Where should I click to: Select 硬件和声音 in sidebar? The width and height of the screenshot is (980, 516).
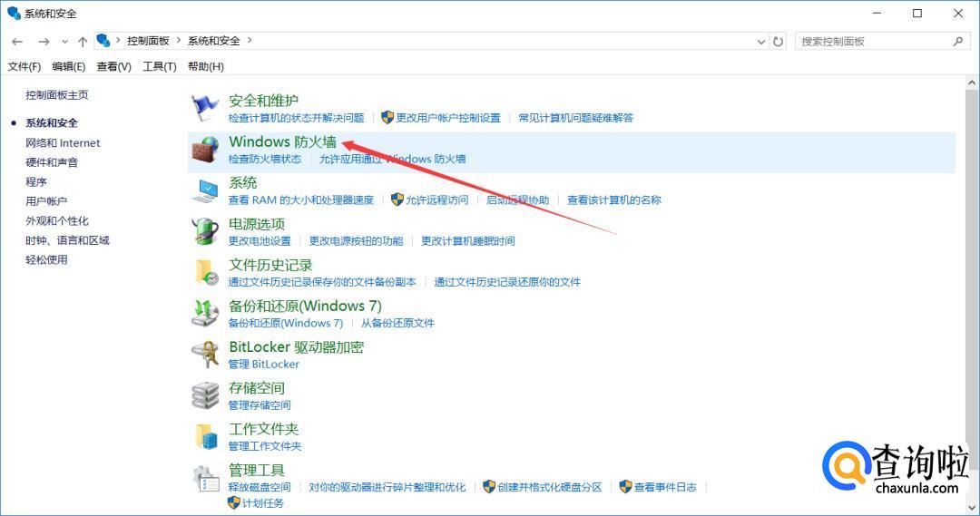52,162
